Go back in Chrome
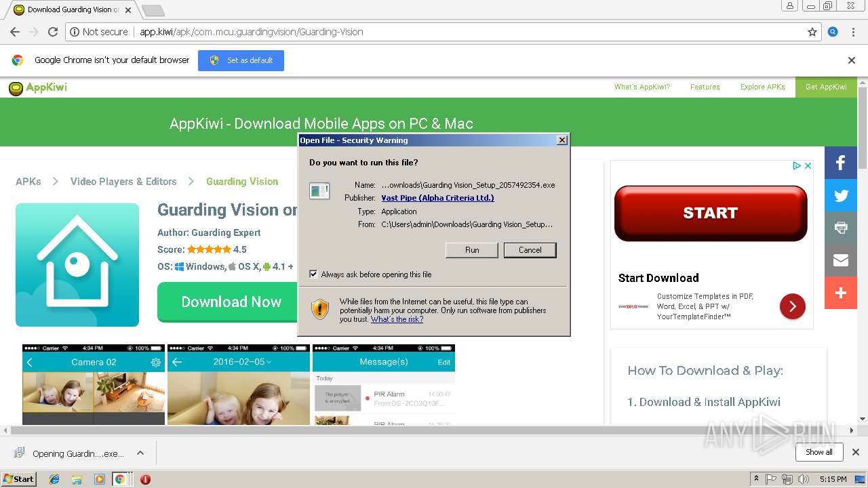The image size is (868, 488). click(x=14, y=32)
